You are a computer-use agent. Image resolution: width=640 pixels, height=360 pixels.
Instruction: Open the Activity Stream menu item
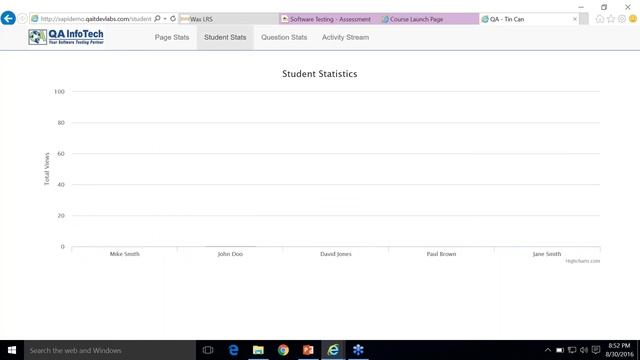(345, 37)
